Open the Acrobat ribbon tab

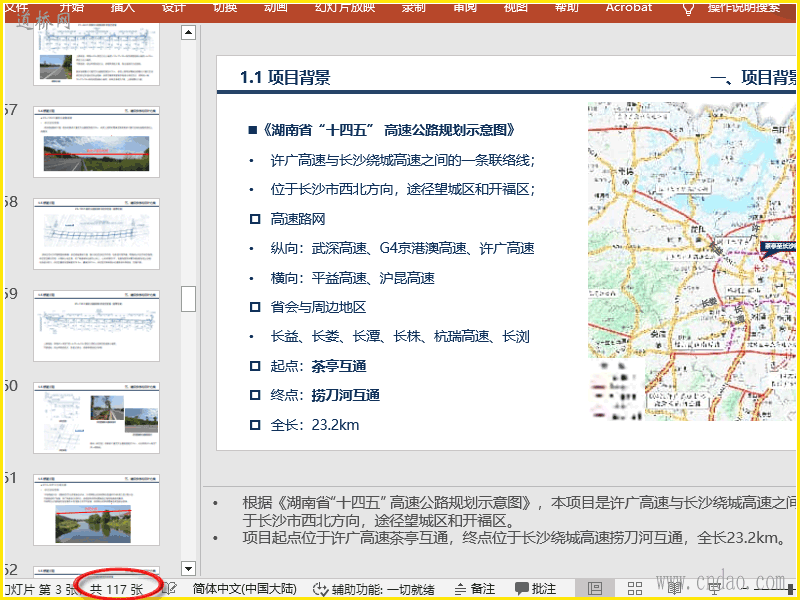coord(629,7)
